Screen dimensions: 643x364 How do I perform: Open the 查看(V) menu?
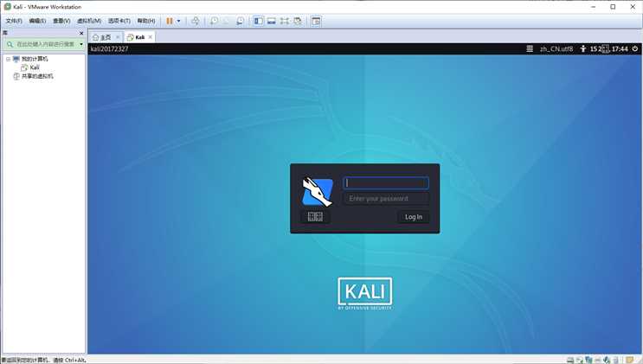pos(61,21)
